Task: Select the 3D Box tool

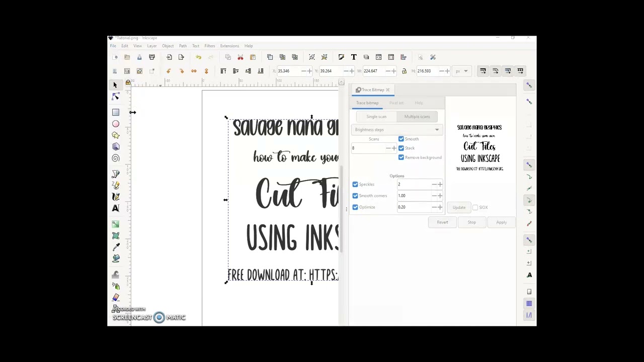Action: click(116, 146)
